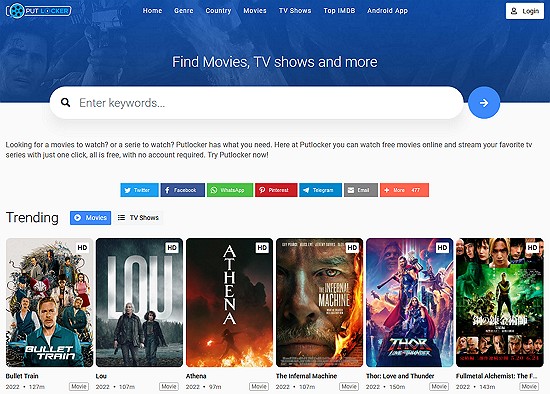Image resolution: width=550 pixels, height=394 pixels.
Task: Open the Genre menu
Action: point(183,11)
